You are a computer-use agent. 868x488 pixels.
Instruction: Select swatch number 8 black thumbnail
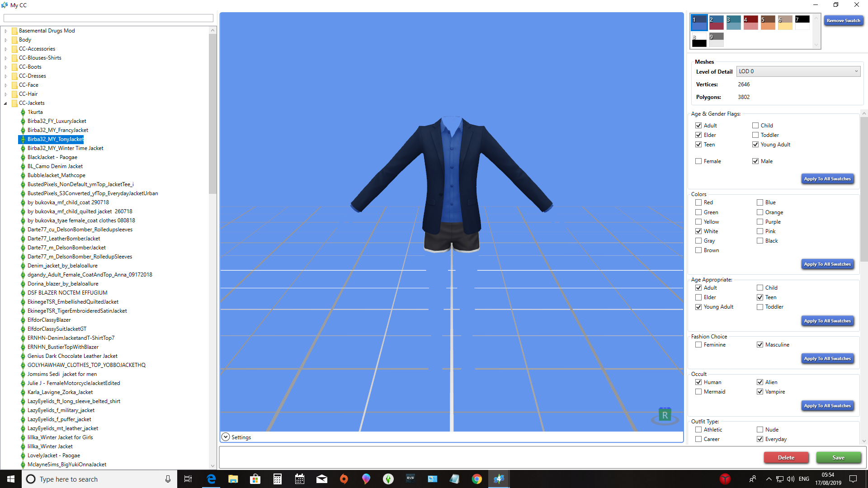pos(699,40)
